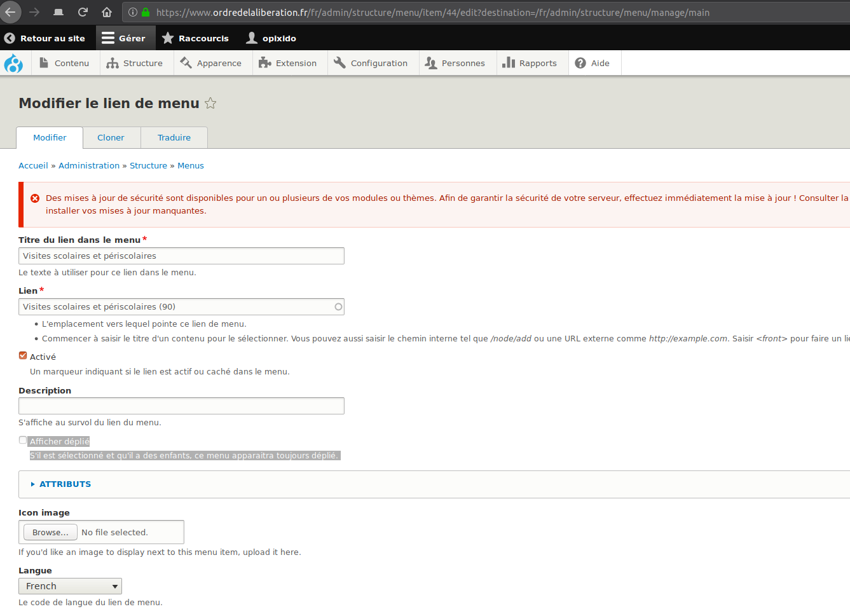The height and width of the screenshot is (616, 850).
Task: Star this page as a shortcut
Action: (210, 103)
